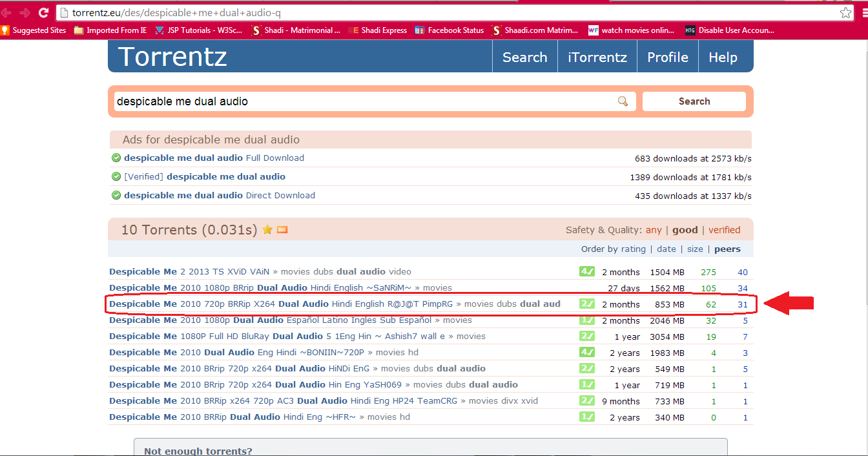Set Safety & Quality filter to good
This screenshot has height=456, width=868.
point(685,230)
